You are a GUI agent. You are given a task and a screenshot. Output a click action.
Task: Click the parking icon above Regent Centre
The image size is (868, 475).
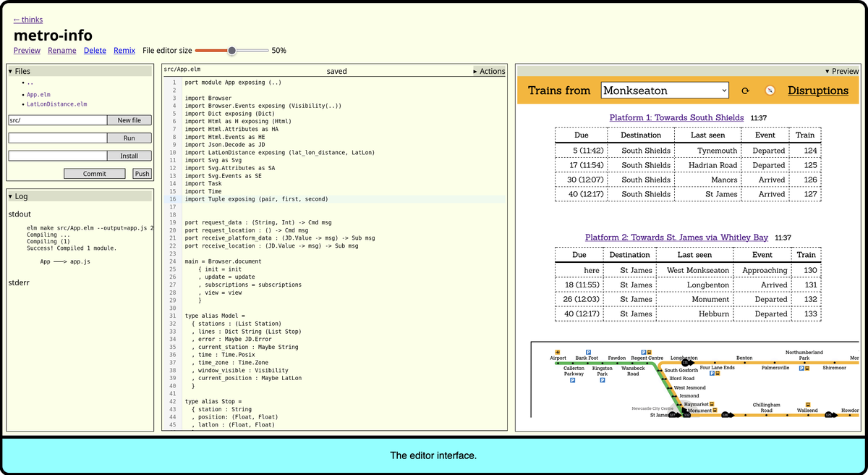coord(643,352)
